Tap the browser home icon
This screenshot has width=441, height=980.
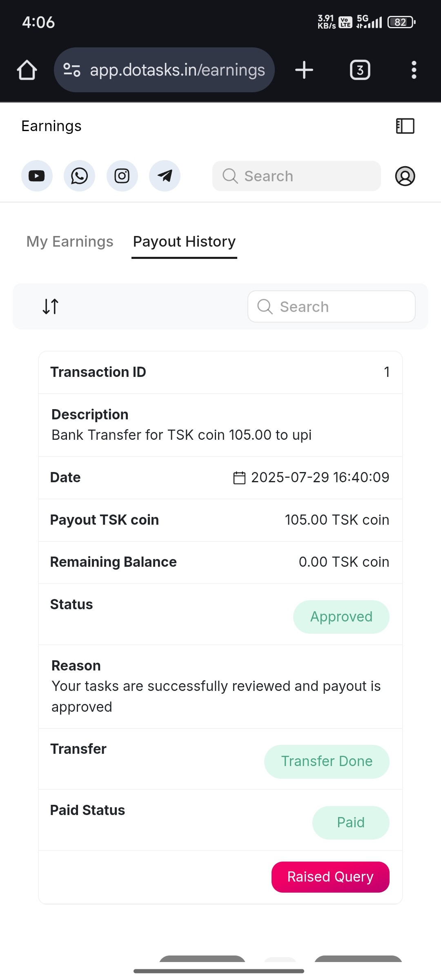[x=27, y=70]
